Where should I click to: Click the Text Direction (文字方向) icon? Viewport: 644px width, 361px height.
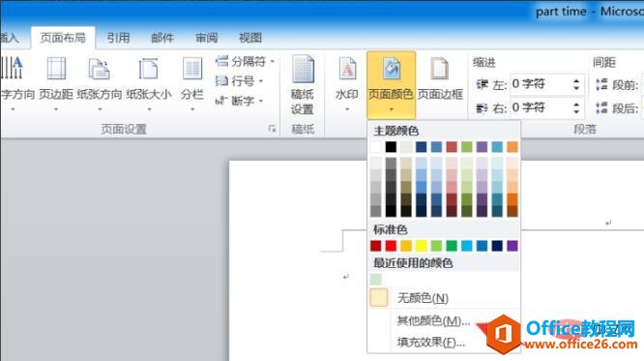pos(13,69)
